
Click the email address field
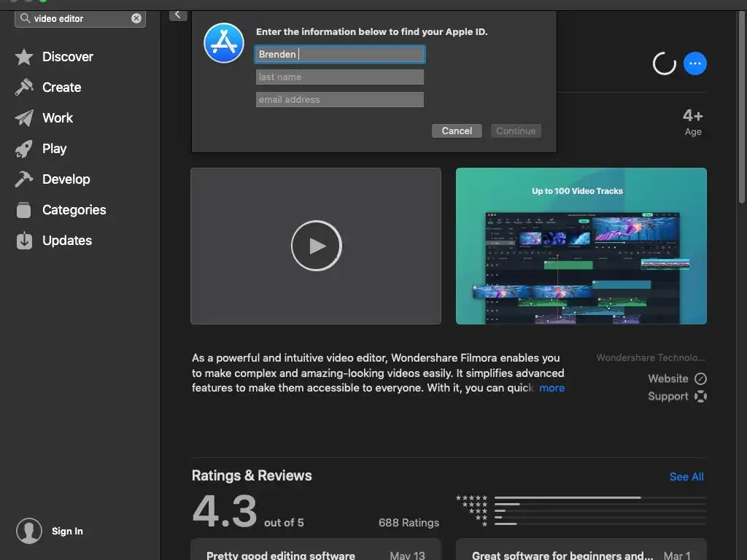click(340, 99)
